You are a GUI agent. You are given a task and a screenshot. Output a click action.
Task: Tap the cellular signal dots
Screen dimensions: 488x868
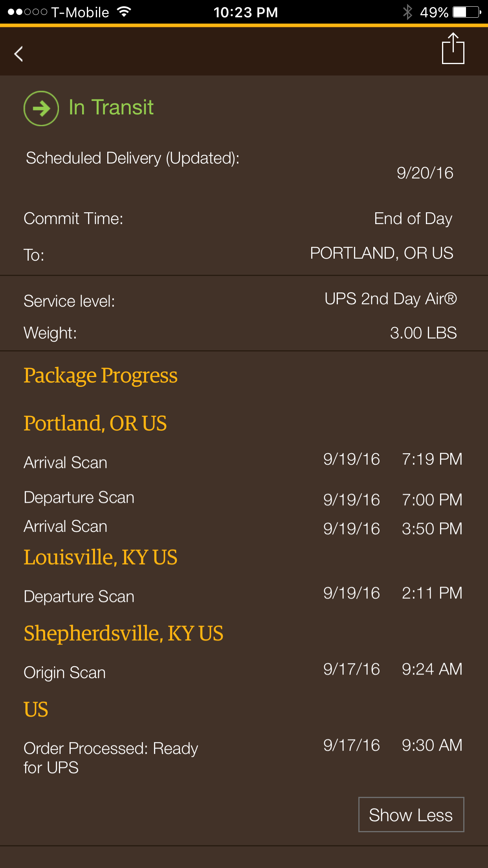coord(28,12)
